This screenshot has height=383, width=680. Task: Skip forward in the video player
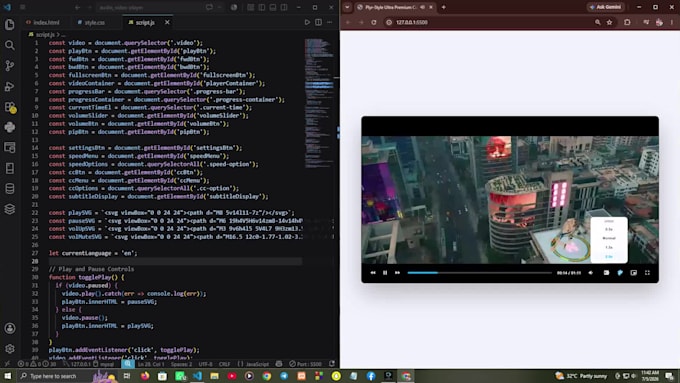click(397, 273)
